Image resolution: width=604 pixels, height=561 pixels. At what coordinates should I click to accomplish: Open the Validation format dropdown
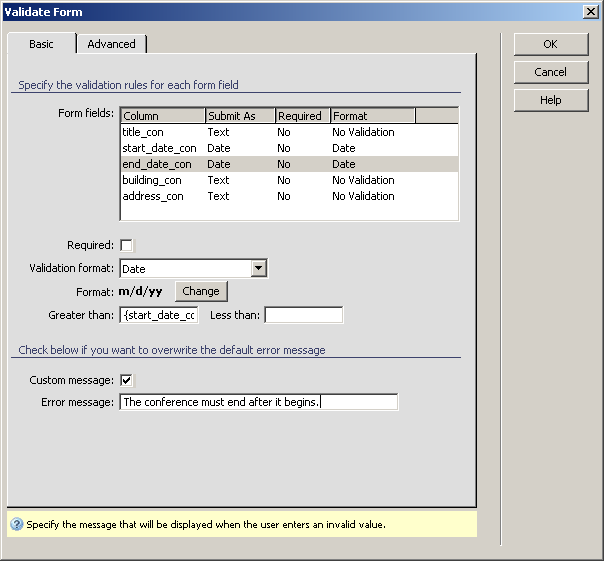(258, 268)
